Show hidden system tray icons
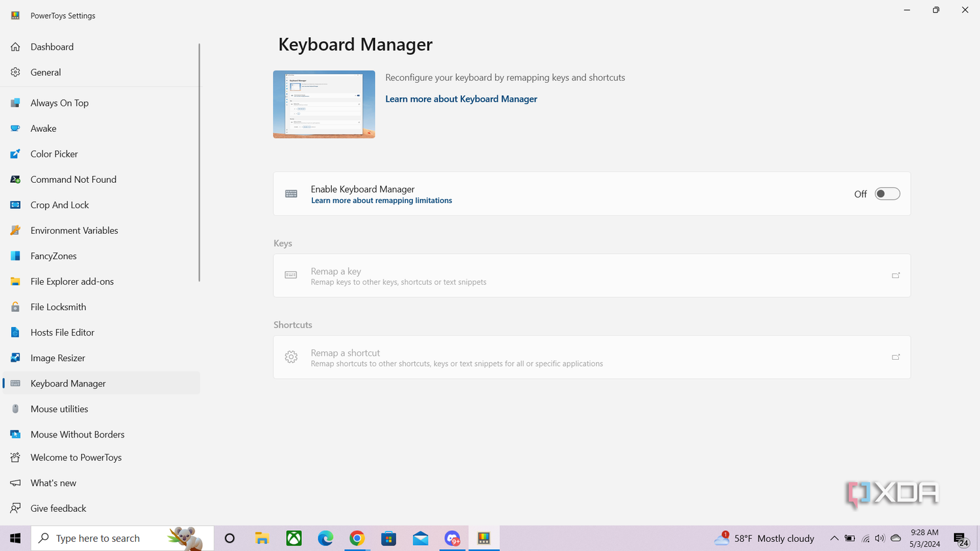Image resolution: width=980 pixels, height=551 pixels. coord(834,539)
